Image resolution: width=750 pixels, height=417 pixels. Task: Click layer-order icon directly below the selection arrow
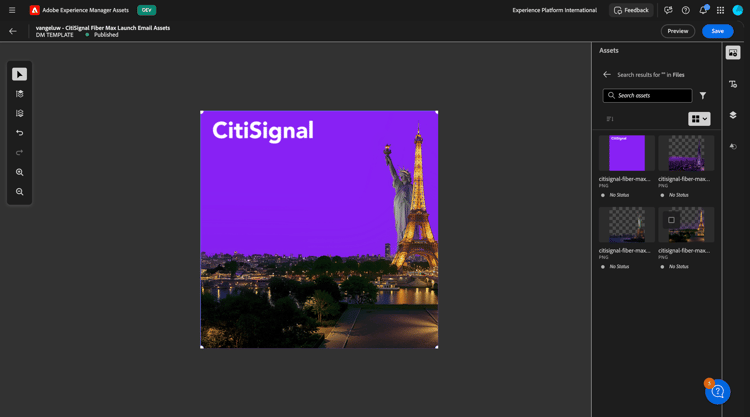(20, 94)
